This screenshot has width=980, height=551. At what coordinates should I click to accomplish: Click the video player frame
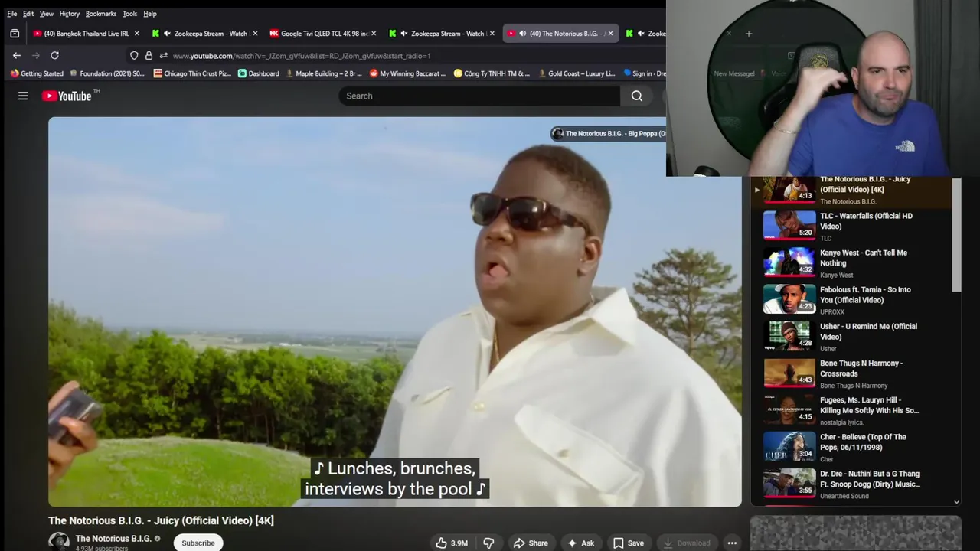(x=394, y=312)
